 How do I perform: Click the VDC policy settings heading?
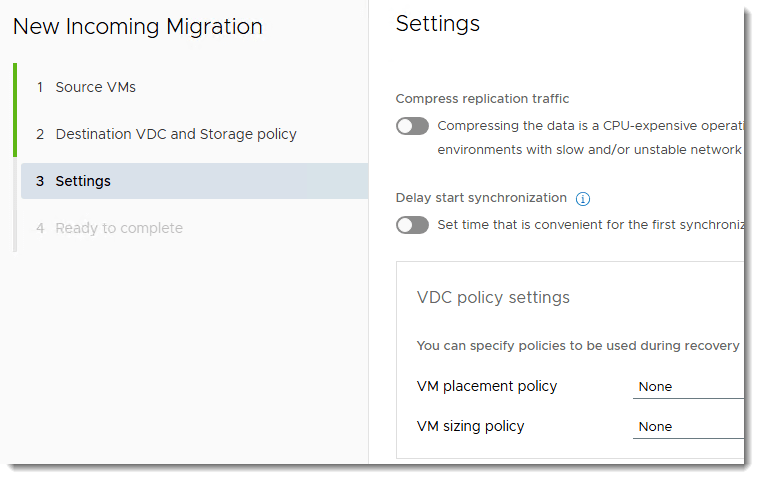point(493,297)
